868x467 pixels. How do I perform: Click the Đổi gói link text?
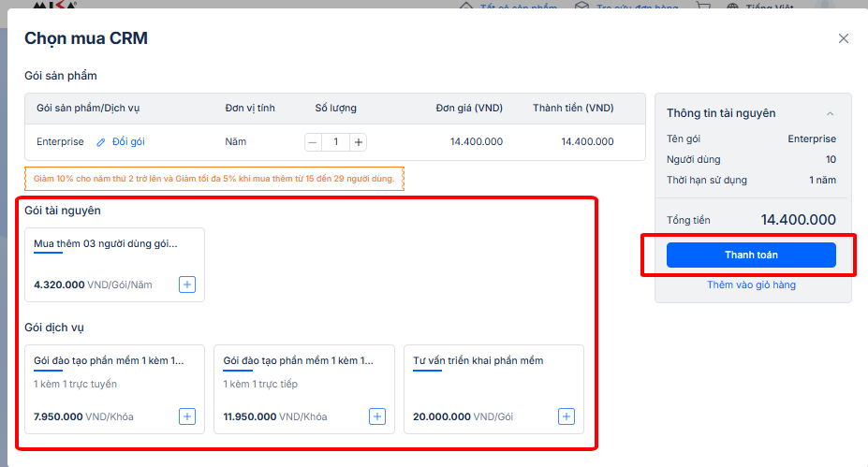point(128,142)
